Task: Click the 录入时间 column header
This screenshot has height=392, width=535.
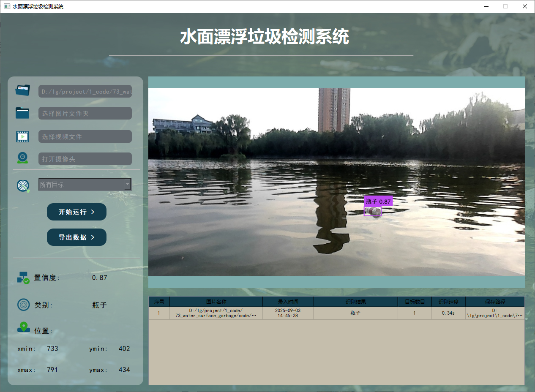Action: tap(288, 302)
